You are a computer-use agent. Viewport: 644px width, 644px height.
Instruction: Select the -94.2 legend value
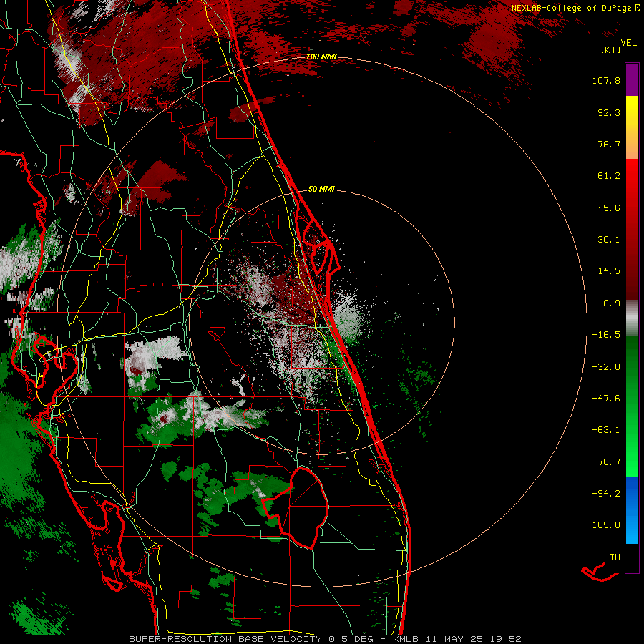click(606, 494)
